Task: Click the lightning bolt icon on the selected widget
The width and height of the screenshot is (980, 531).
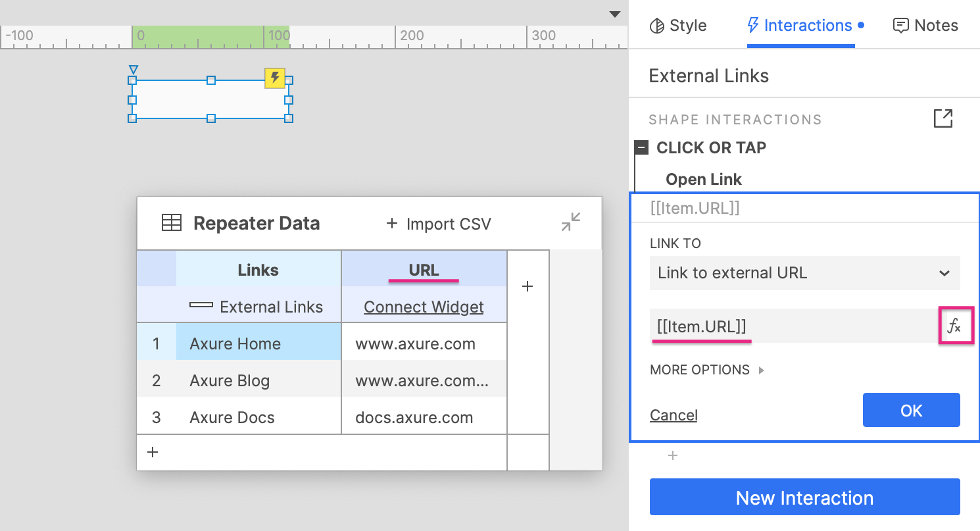Action: (x=275, y=78)
